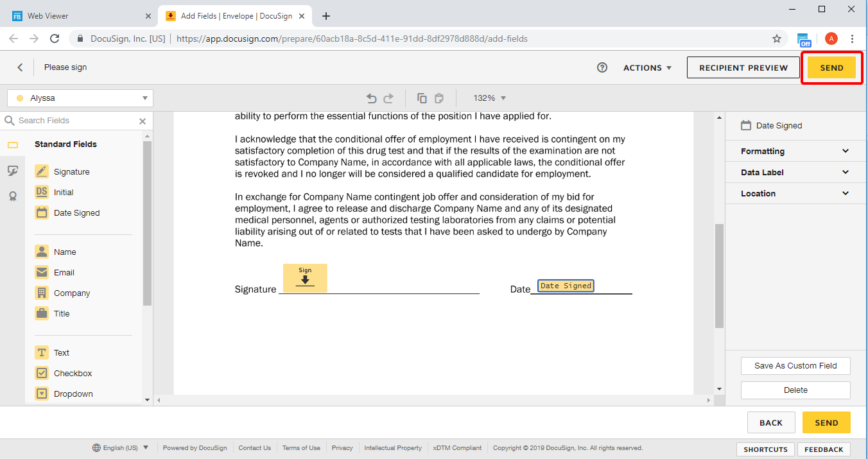Open the Alyssa recipient dropdown

(80, 98)
